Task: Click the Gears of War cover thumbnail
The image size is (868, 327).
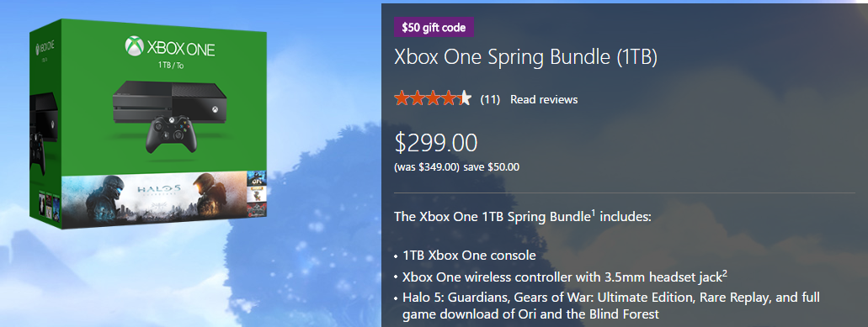Action: [256, 210]
